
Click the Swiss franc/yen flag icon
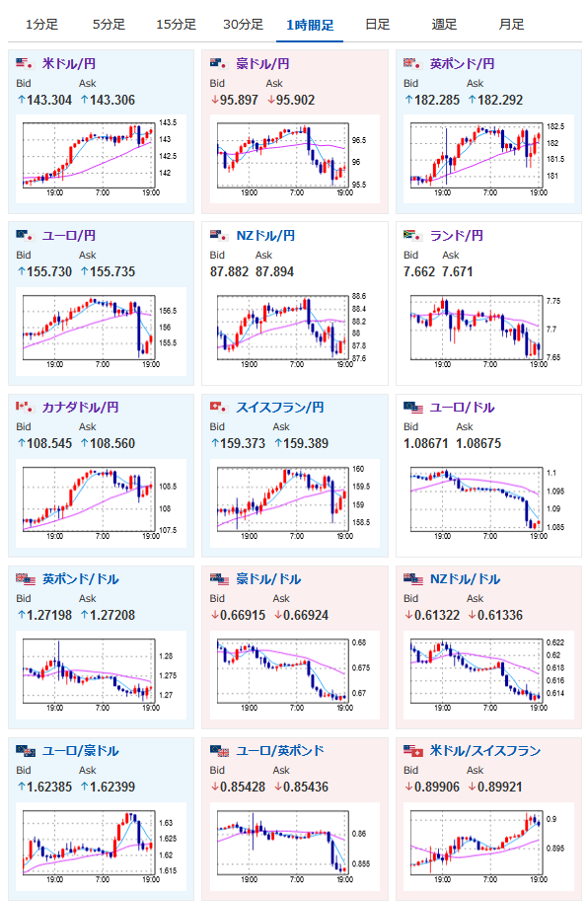pyautogui.click(x=219, y=407)
